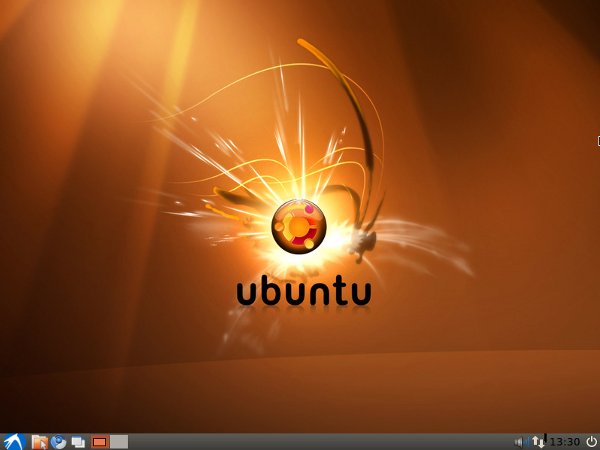This screenshot has height=450, width=600.
Task: Click the power logout button
Action: [592, 442]
